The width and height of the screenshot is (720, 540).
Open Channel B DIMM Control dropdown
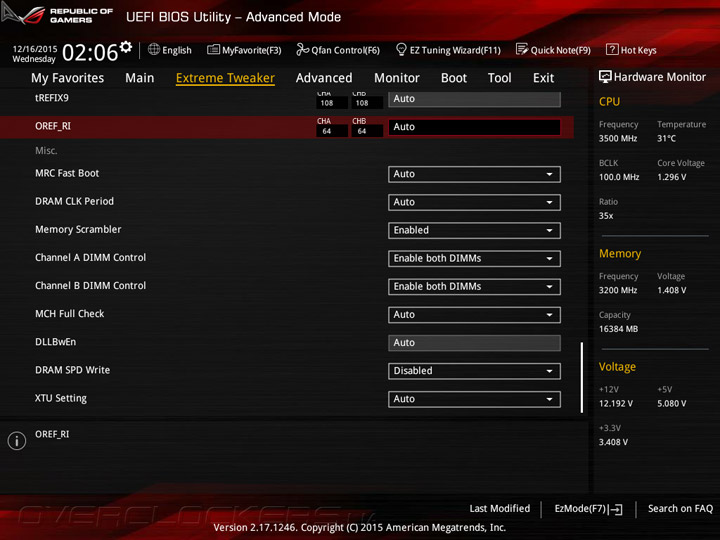tap(474, 287)
